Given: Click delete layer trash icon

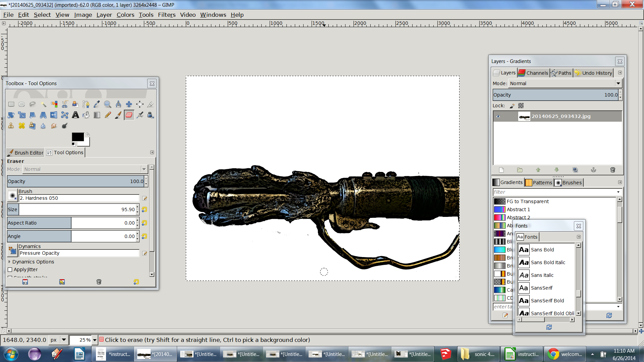Looking at the screenshot, I should tap(612, 170).
